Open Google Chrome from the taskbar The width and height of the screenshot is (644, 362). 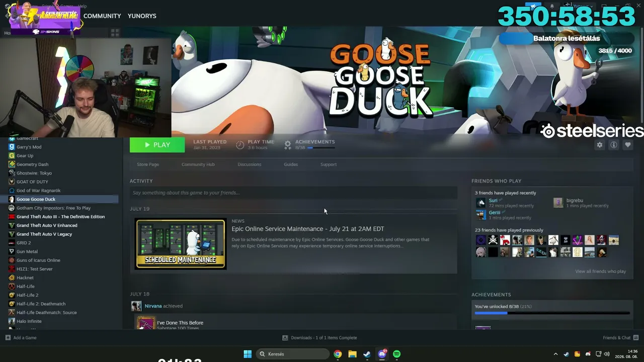pos(338,354)
